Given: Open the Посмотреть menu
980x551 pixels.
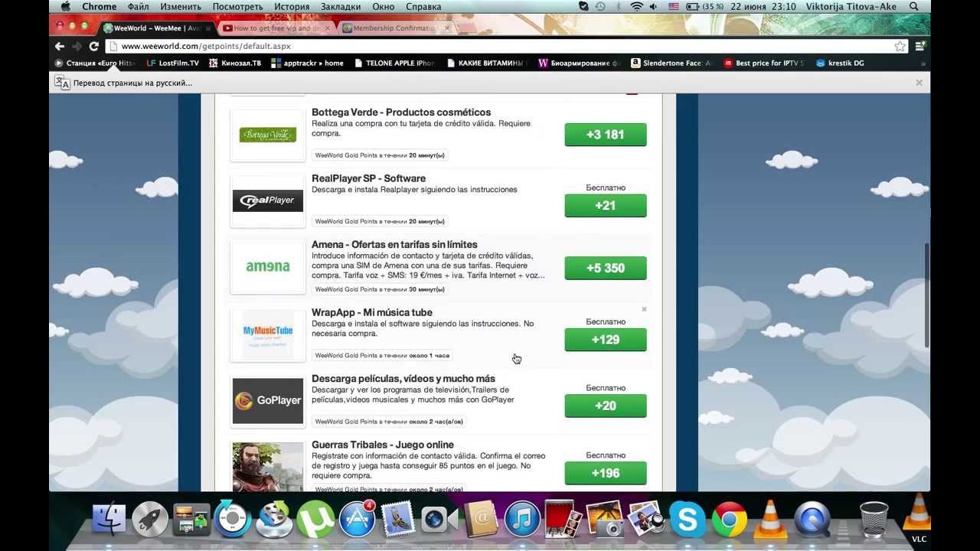Looking at the screenshot, I should (x=237, y=7).
